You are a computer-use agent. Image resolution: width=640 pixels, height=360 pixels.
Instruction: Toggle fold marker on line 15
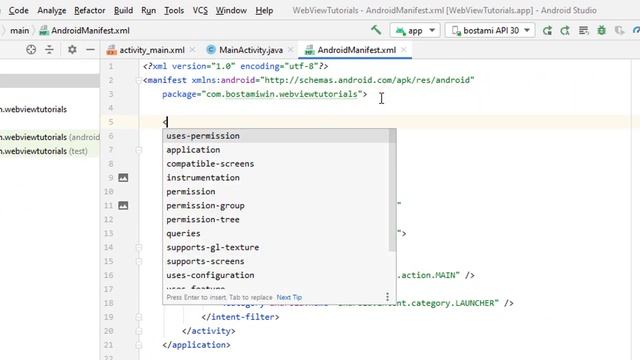point(139,261)
